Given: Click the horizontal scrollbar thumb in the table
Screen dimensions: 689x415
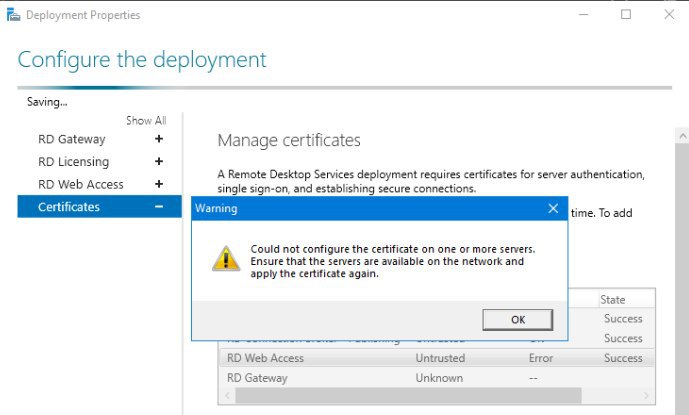Looking at the screenshot, I should [408, 395].
